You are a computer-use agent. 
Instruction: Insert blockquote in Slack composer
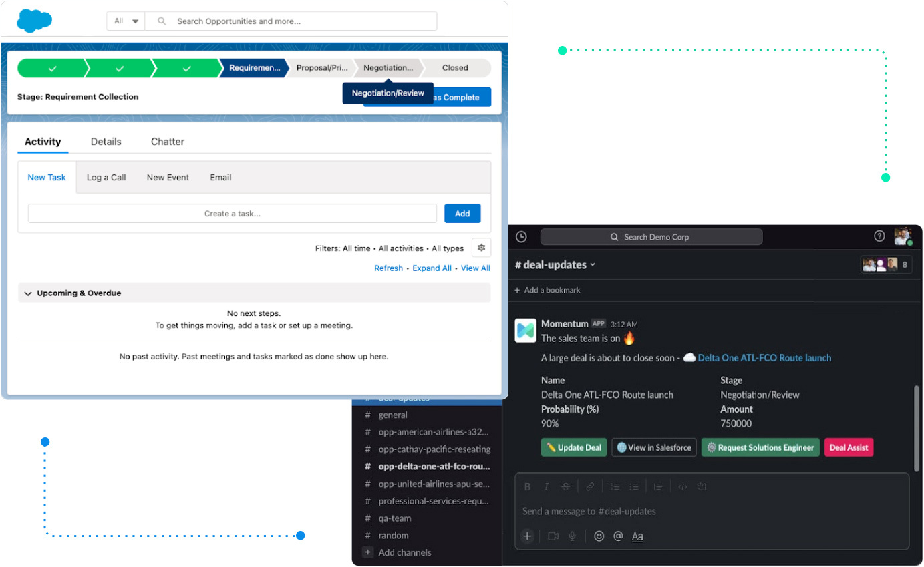658,487
